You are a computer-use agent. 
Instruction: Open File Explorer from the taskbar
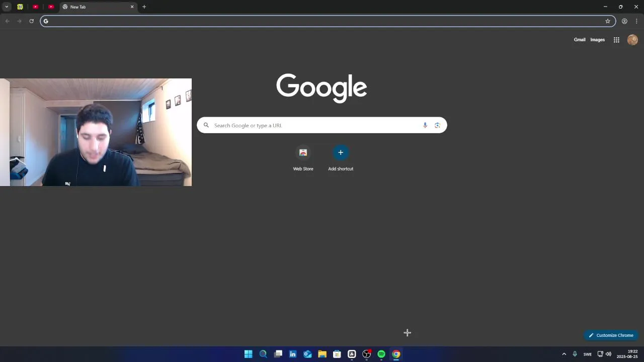[322, 354]
